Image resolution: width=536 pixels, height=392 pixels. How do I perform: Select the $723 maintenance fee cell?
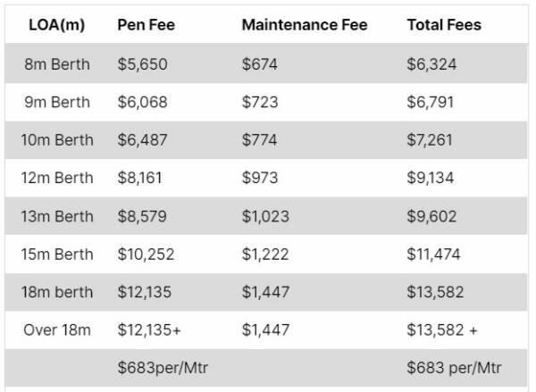click(259, 102)
